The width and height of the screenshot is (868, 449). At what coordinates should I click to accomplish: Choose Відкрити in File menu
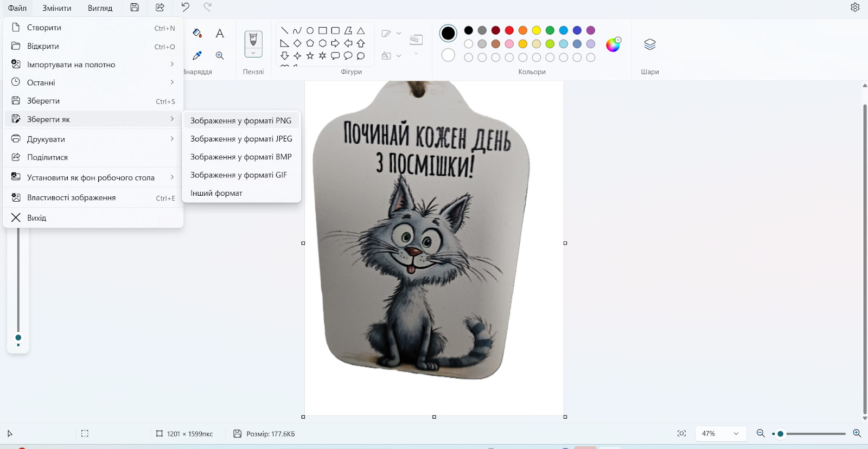point(93,46)
